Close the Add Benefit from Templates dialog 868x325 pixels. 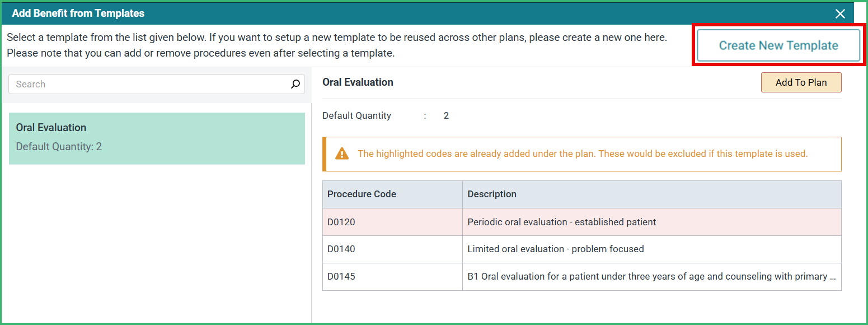(x=840, y=13)
